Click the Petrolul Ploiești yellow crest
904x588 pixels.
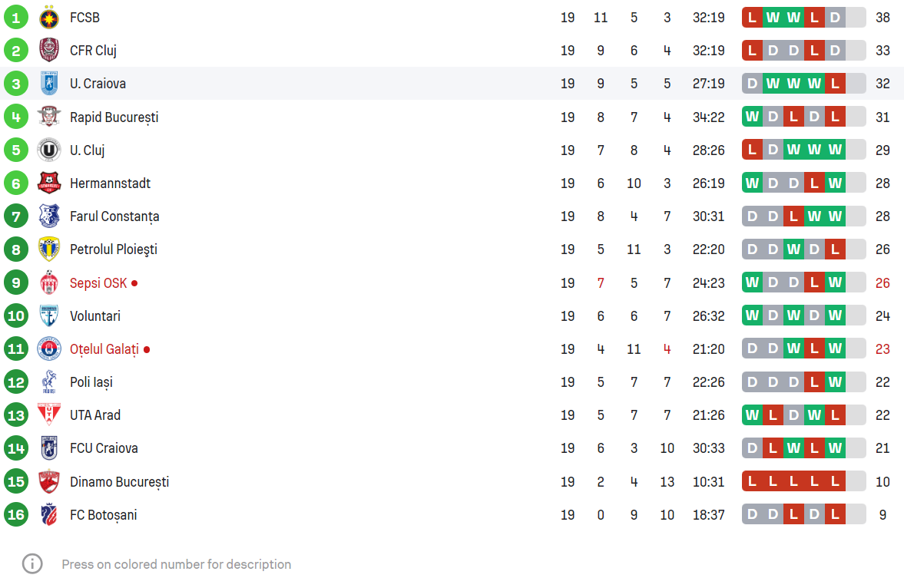(49, 249)
